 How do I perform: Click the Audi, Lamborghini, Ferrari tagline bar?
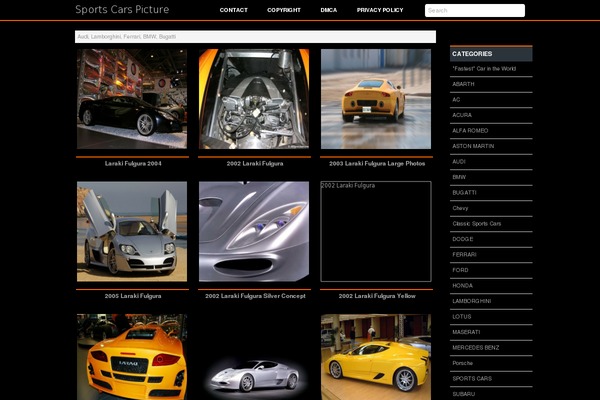click(x=255, y=37)
